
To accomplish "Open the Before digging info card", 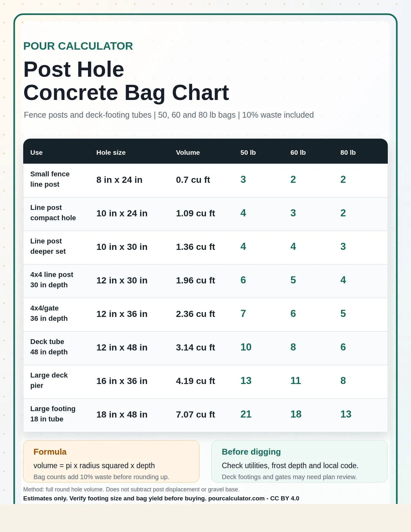I will point(299,461).
